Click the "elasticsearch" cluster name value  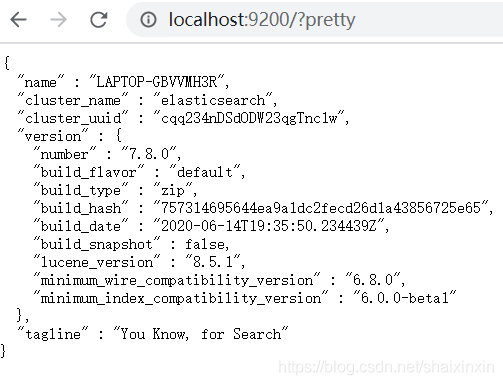click(213, 100)
